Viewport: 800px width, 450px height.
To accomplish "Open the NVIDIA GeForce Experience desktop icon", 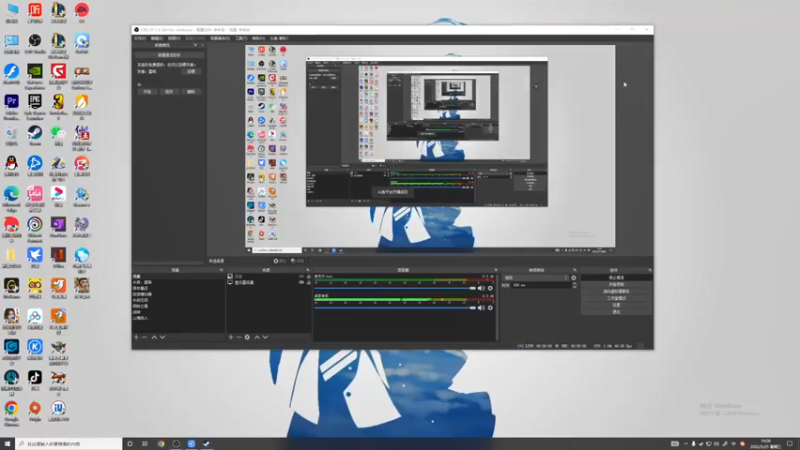I will tap(35, 75).
